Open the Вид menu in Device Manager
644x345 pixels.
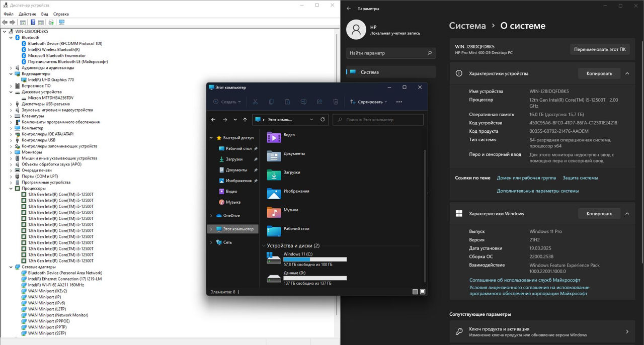pos(45,14)
